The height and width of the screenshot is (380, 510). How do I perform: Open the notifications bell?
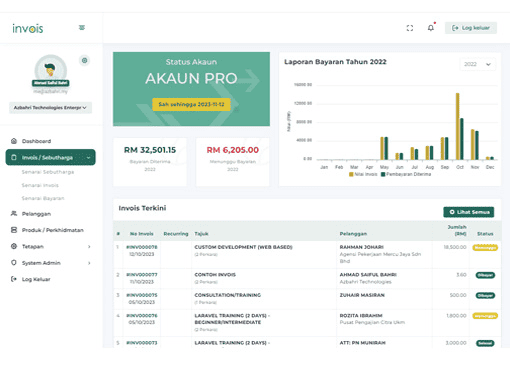point(431,28)
